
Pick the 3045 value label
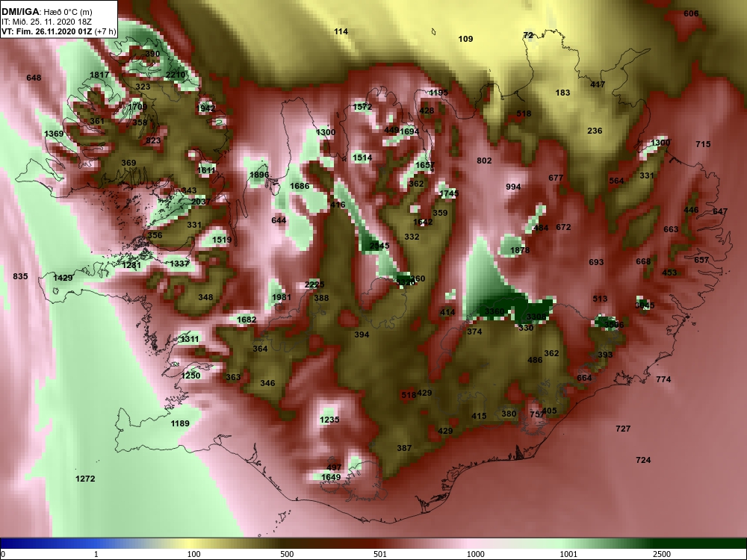pos(645,305)
